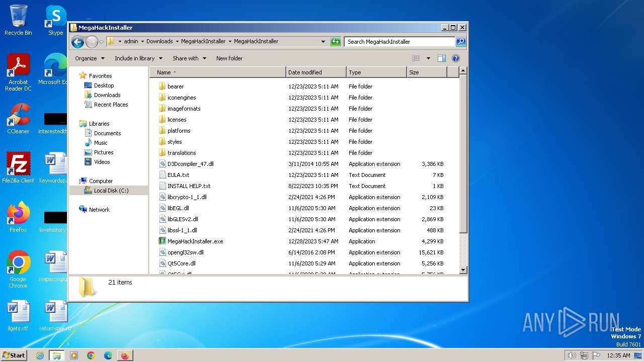Click the Search MegaHackInstaller field
This screenshot has width=644, height=362.
(400, 42)
